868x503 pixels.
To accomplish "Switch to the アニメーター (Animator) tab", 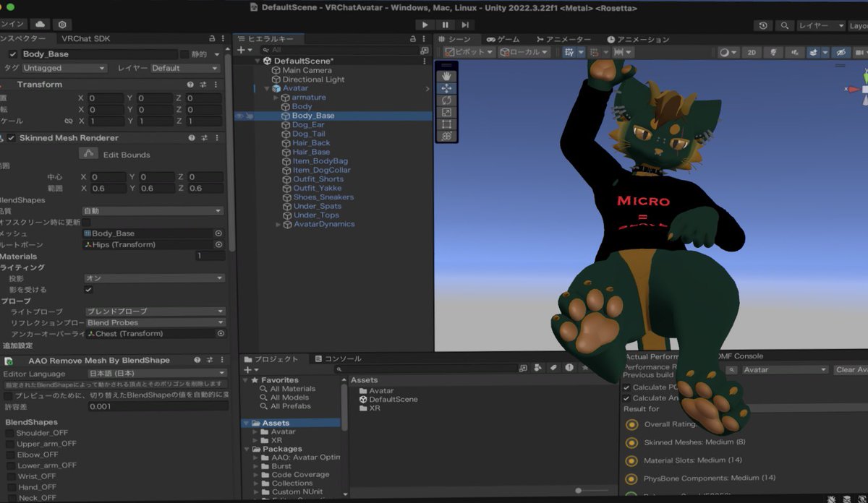I will [x=564, y=39].
